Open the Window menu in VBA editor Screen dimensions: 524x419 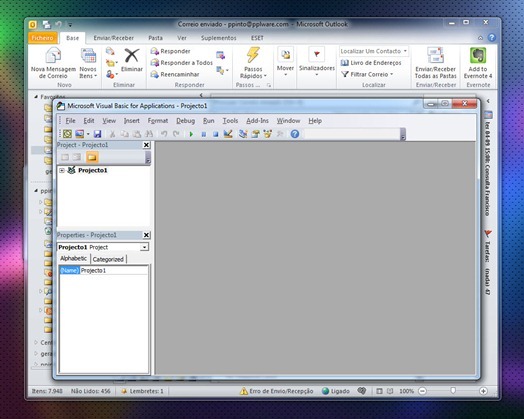pos(288,121)
